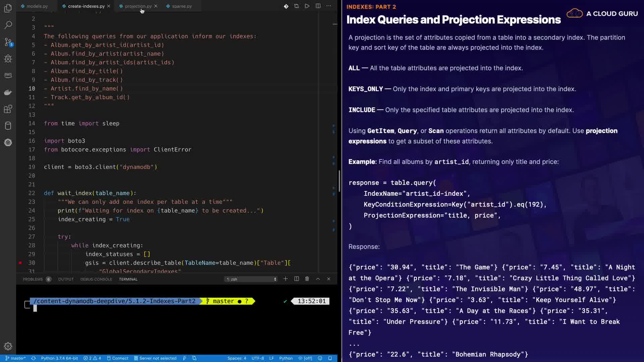This screenshot has width=644, height=362.
Task: Switch to the PROBLEMS panel tab
Action: tap(33, 279)
